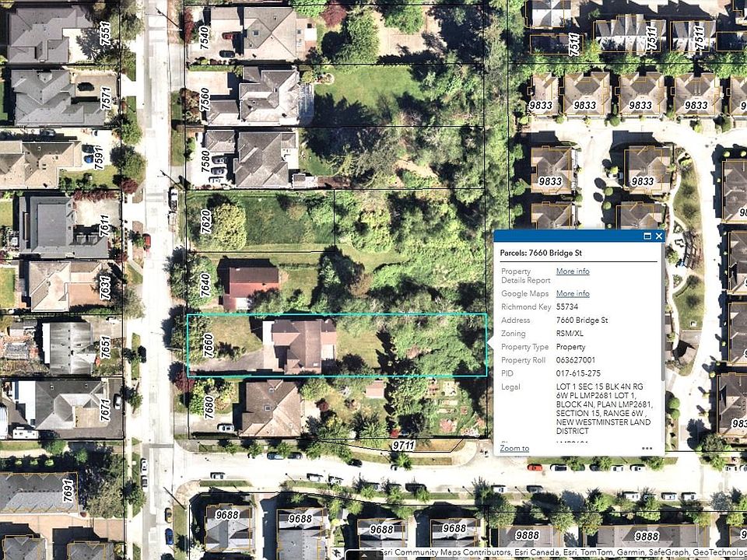Screen dimensions: 747x560
Task: Click parcel label 7620 on the map
Action: tap(205, 222)
